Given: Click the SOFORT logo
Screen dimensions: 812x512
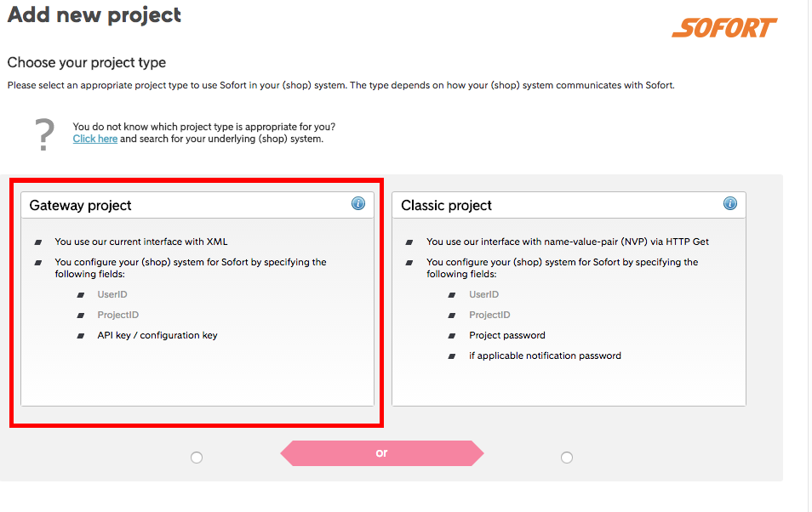Looking at the screenshot, I should (723, 27).
